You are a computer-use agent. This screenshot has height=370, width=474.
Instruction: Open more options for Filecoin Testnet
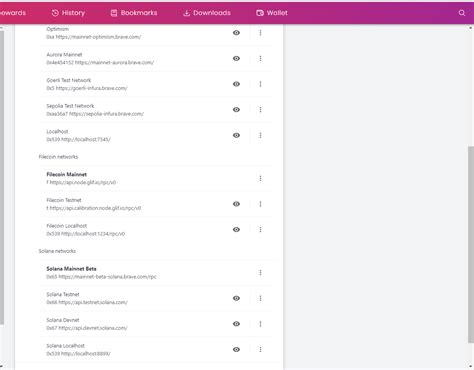(260, 204)
